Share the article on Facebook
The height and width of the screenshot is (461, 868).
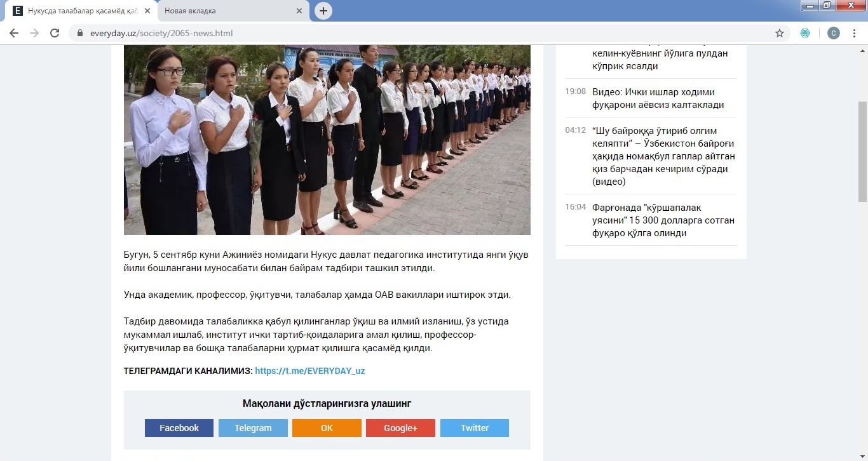(x=179, y=428)
